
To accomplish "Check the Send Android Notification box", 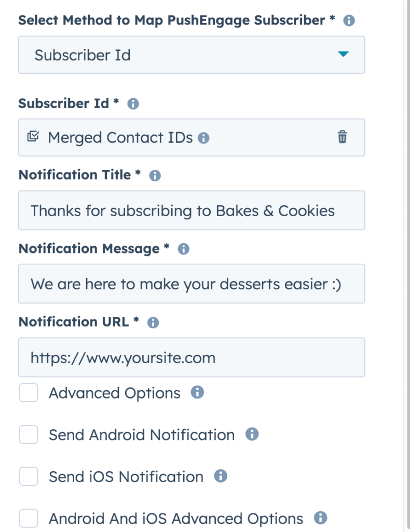I will pyautogui.click(x=29, y=434).
